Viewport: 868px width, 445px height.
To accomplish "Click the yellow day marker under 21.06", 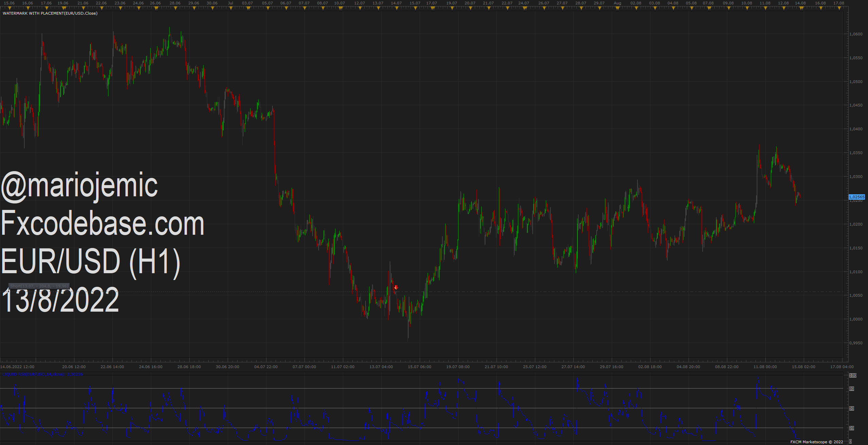I will 83,8.
